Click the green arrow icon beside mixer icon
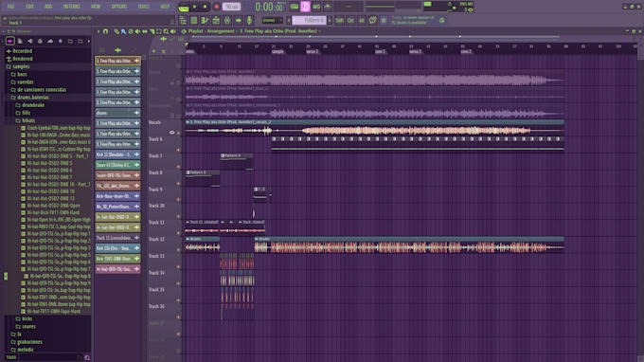This screenshot has width=644, height=362. click(239, 20)
